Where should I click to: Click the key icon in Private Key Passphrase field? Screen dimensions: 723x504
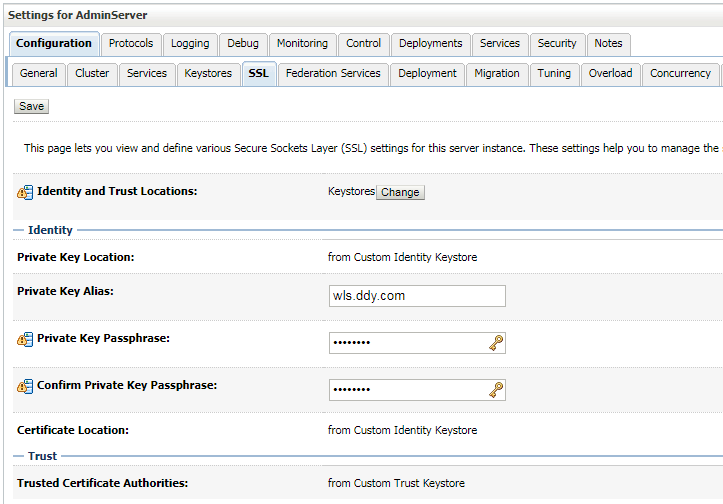[496, 343]
